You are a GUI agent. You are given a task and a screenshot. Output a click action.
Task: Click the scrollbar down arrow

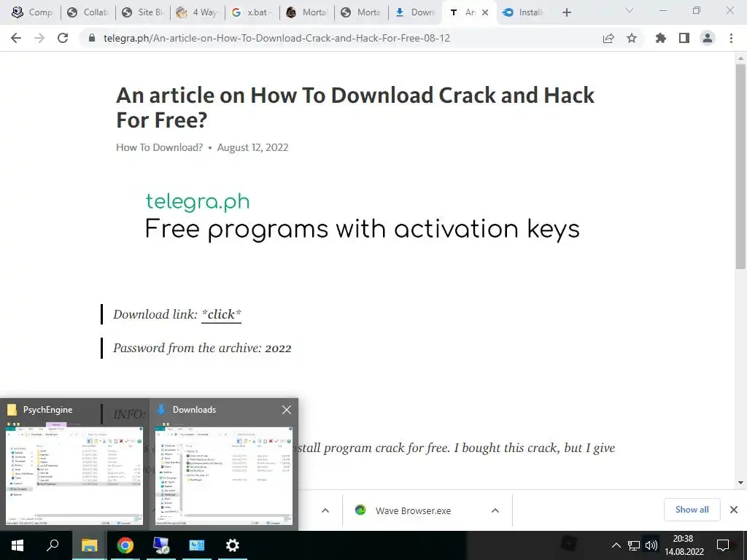point(740,483)
